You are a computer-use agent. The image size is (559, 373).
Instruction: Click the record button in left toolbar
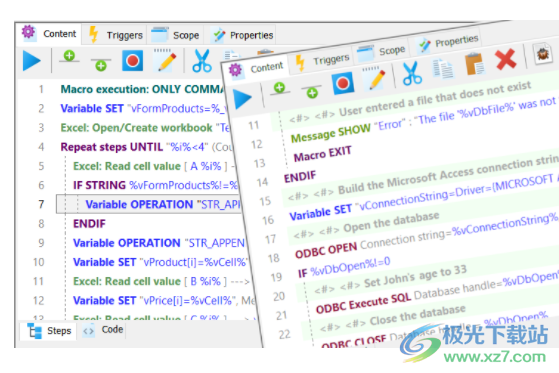pos(133,61)
